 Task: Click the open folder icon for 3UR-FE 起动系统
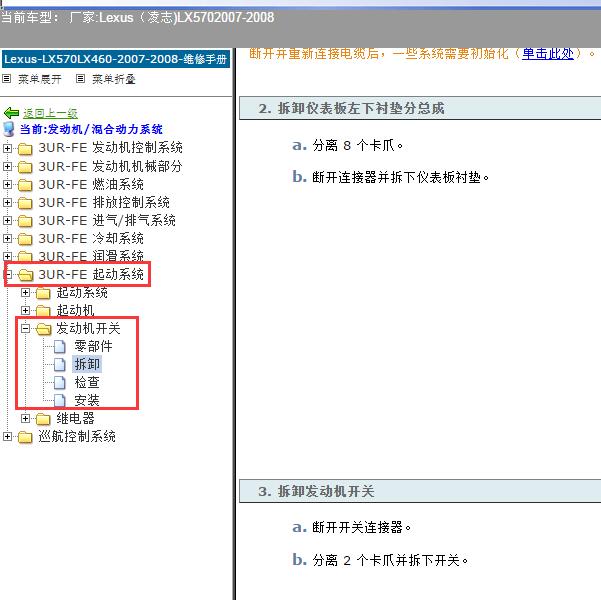[x=26, y=275]
